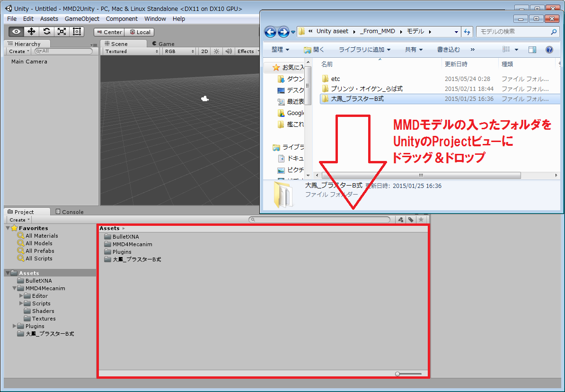Open the Edit menu
565x392 pixels.
click(x=28, y=19)
